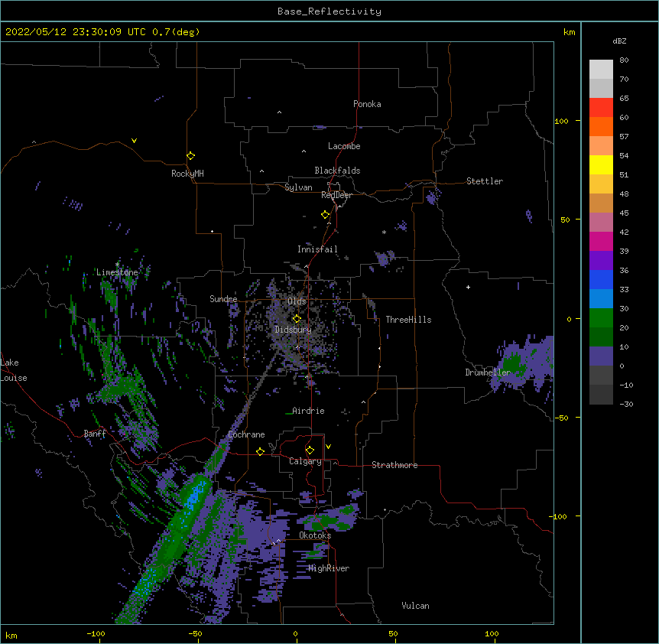Click the -30 value in dBZ legend
This screenshot has height=644, width=659.
click(626, 404)
